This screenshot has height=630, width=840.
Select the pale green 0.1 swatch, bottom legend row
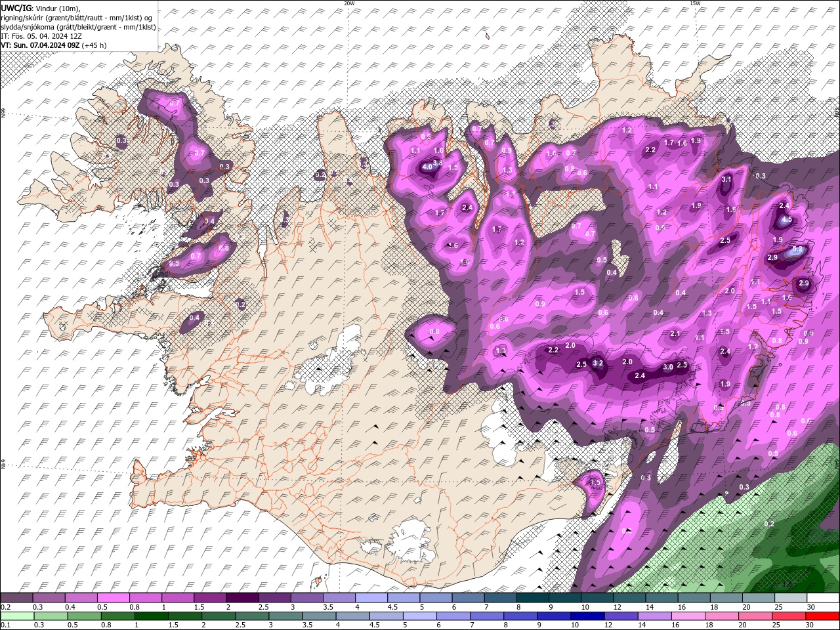point(17,616)
